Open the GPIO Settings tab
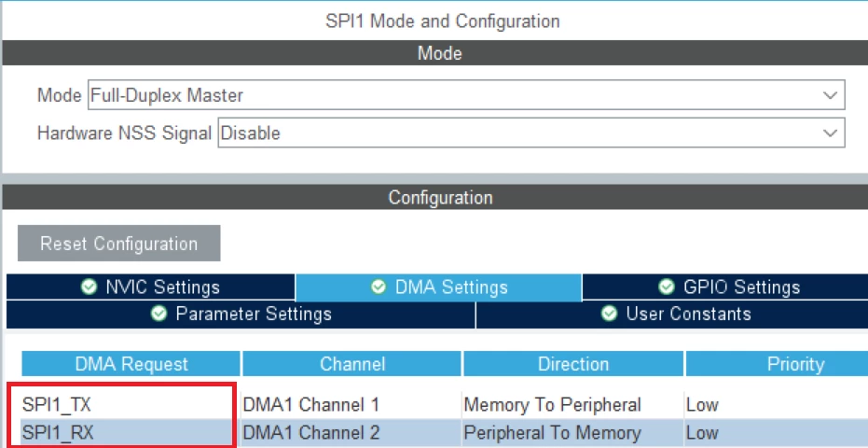Screen dimensions: 868x448 [725, 287]
